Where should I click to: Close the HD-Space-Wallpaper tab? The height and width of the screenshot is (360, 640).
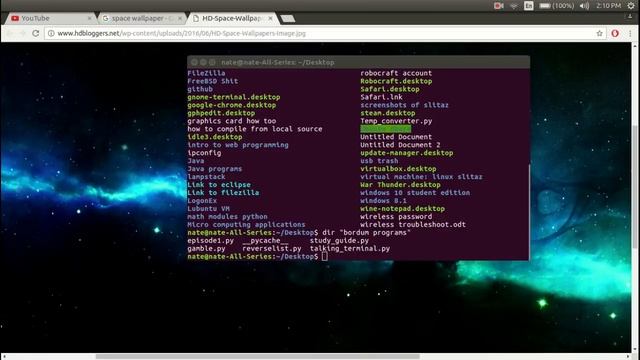coord(270,18)
